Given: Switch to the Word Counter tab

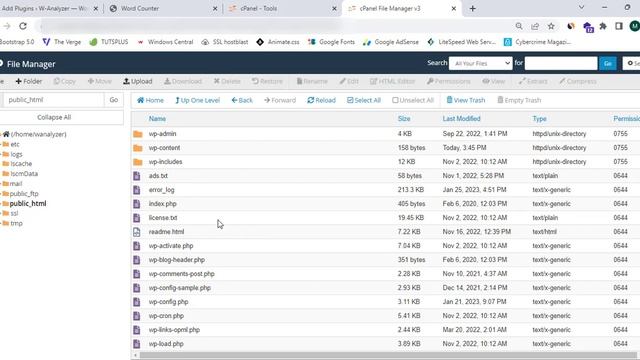Looking at the screenshot, I should tap(163, 8).
